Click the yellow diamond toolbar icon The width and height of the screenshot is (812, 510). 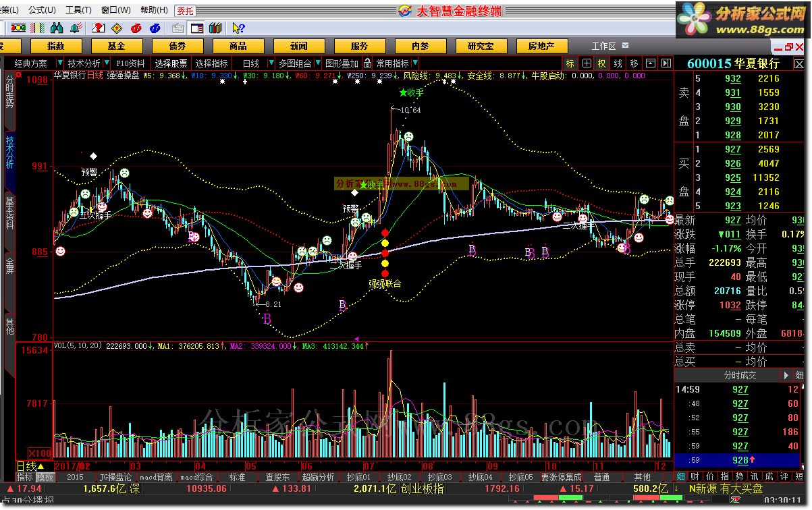117,28
